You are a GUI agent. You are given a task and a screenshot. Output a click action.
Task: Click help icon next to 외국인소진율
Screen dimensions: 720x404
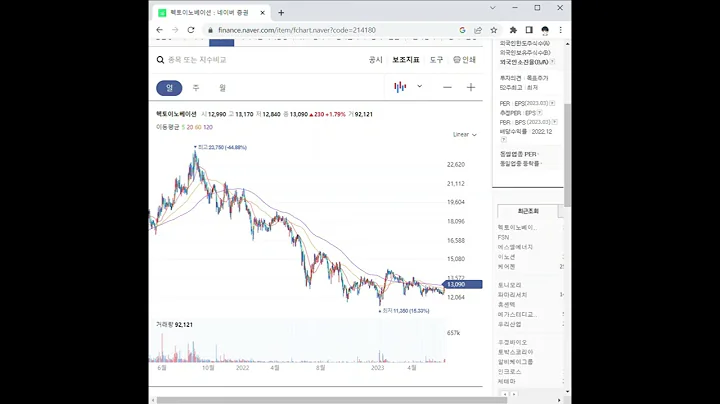(x=552, y=62)
